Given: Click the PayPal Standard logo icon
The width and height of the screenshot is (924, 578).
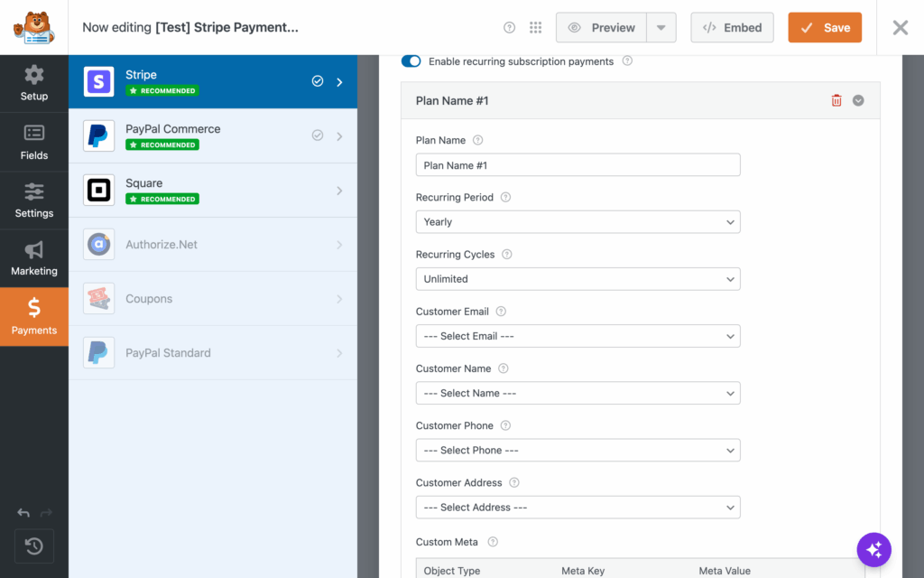Looking at the screenshot, I should pyautogui.click(x=99, y=353).
